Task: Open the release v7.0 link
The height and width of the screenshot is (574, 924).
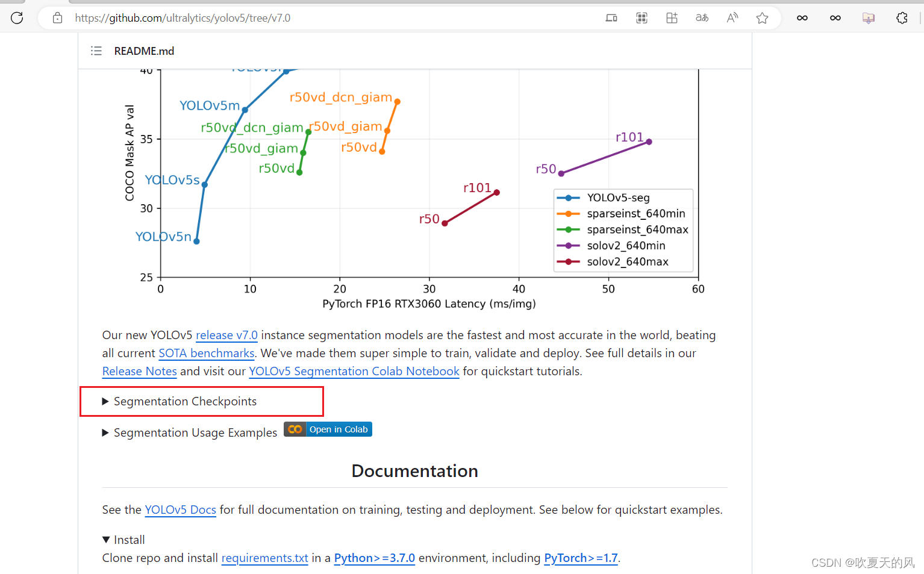Action: coord(226,335)
